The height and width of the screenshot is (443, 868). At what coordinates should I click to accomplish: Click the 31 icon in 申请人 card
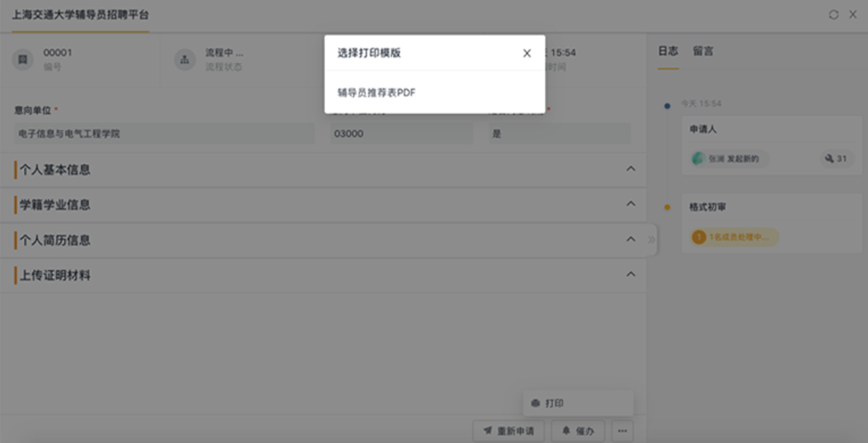click(x=836, y=159)
